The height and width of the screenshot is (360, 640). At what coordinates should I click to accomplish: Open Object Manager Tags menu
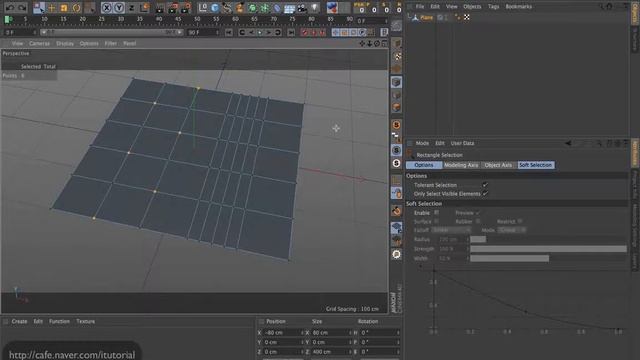[493, 7]
